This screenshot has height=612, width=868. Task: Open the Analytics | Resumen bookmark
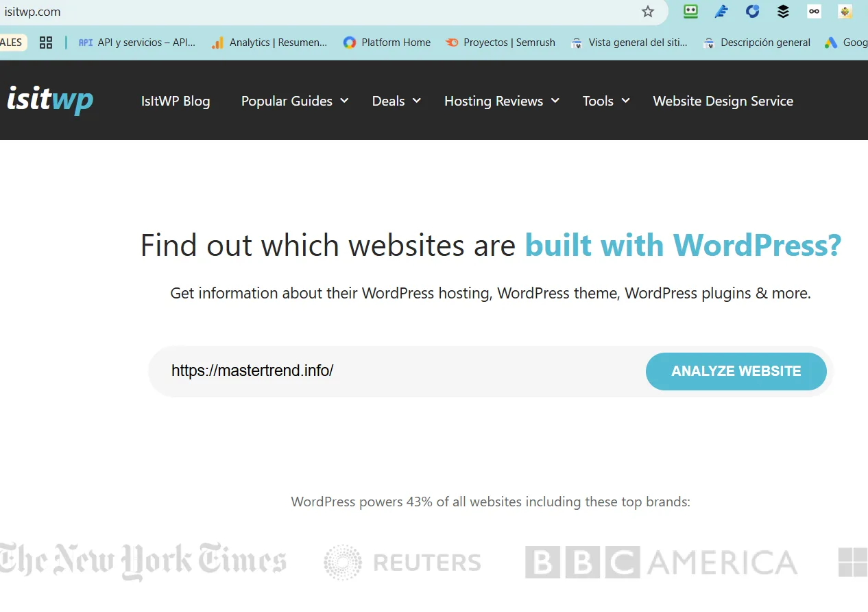[x=269, y=43]
